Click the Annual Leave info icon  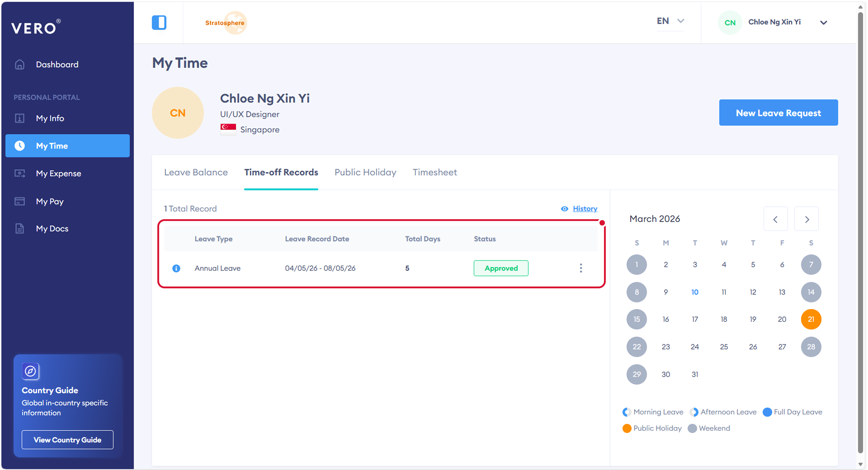(176, 268)
